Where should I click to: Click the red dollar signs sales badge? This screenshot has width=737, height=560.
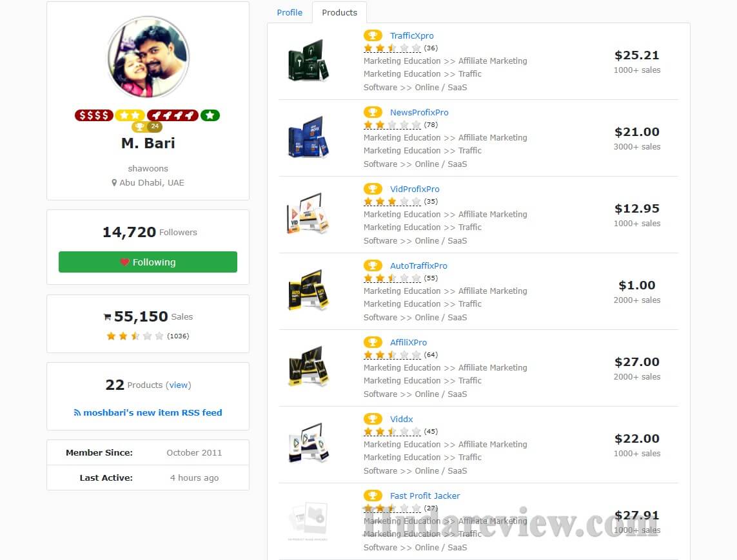[93, 115]
